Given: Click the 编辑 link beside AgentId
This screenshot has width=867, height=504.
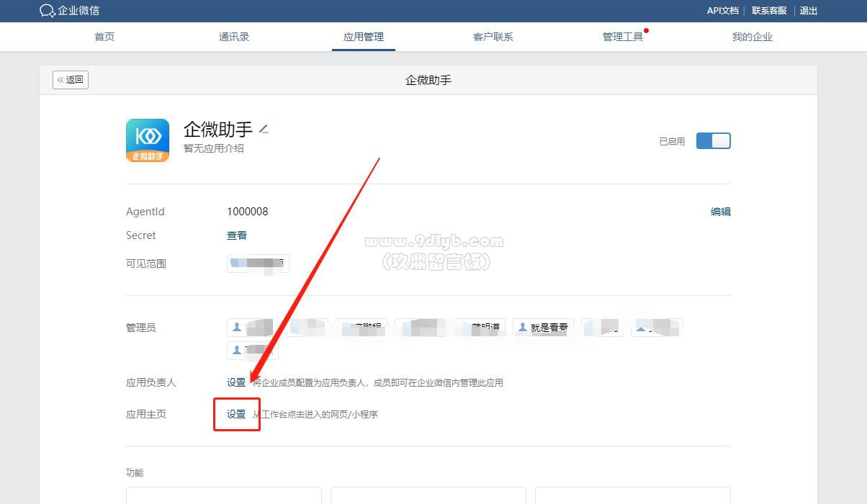Looking at the screenshot, I should 721,212.
